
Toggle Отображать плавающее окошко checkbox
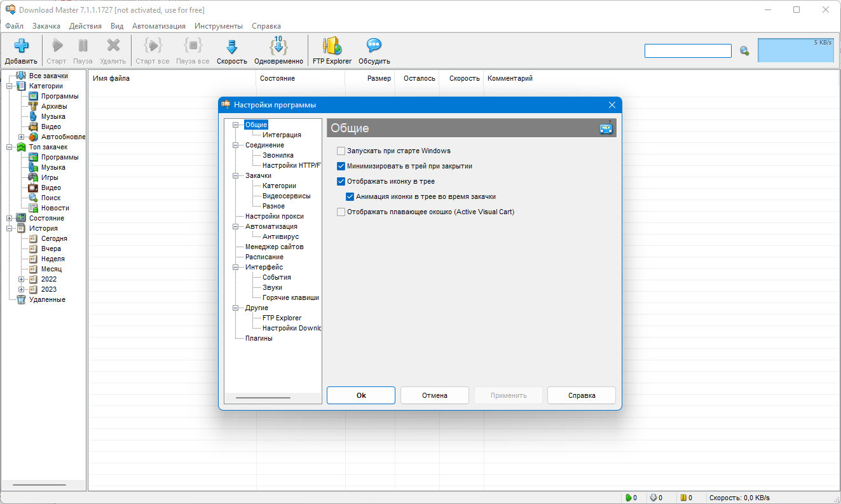341,212
